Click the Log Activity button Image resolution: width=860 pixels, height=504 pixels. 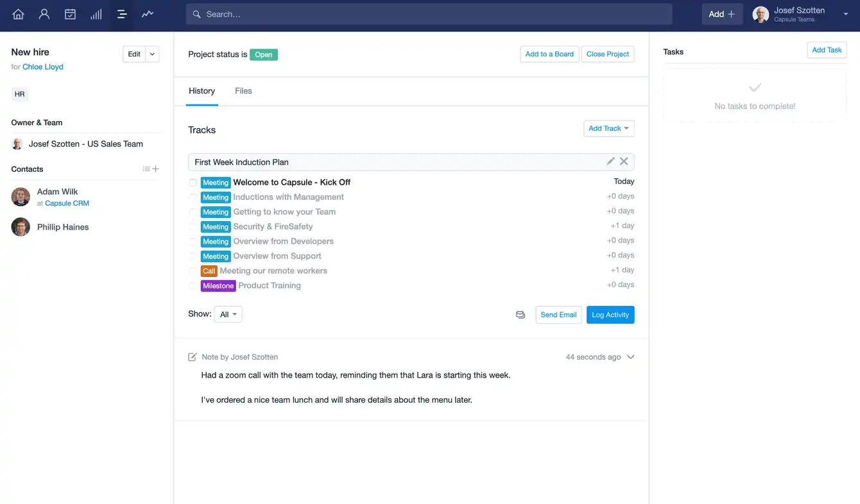(610, 315)
